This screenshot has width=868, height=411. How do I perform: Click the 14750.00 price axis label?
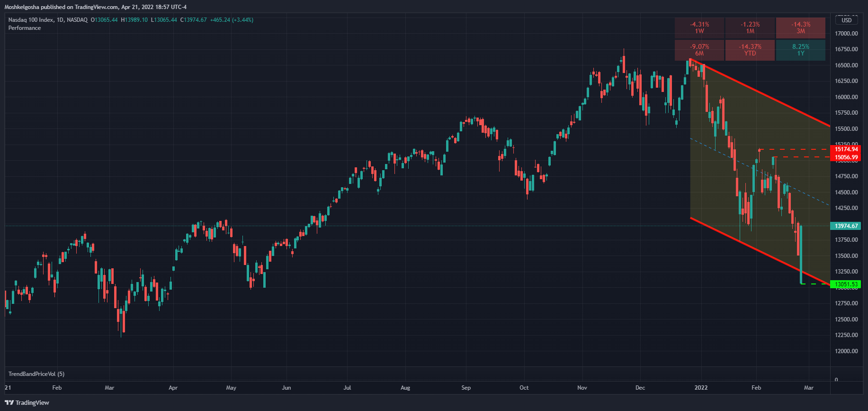(x=846, y=176)
